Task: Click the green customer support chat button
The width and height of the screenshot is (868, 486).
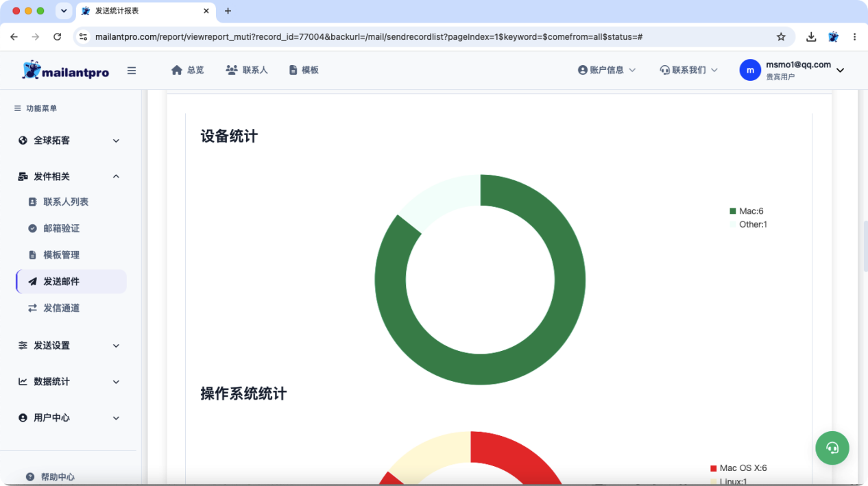Action: pyautogui.click(x=832, y=448)
